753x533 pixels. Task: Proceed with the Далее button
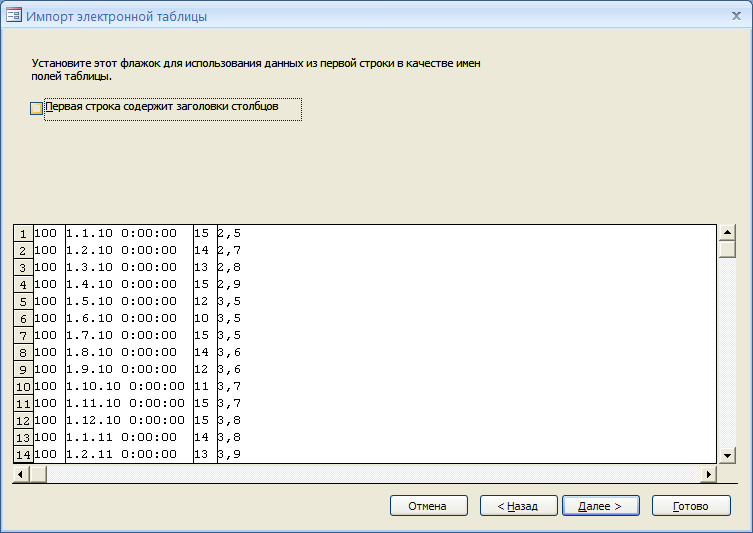coord(601,506)
